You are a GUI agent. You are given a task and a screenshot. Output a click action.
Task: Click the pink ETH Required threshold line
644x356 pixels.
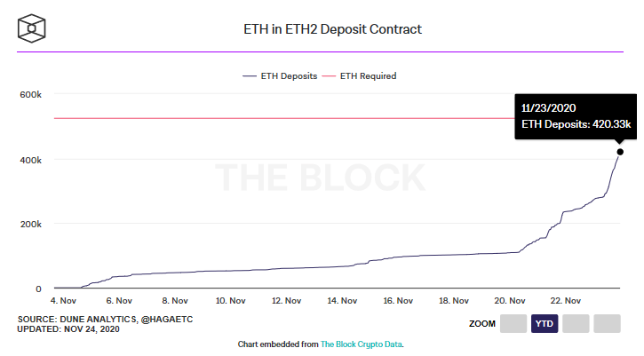pyautogui.click(x=284, y=118)
